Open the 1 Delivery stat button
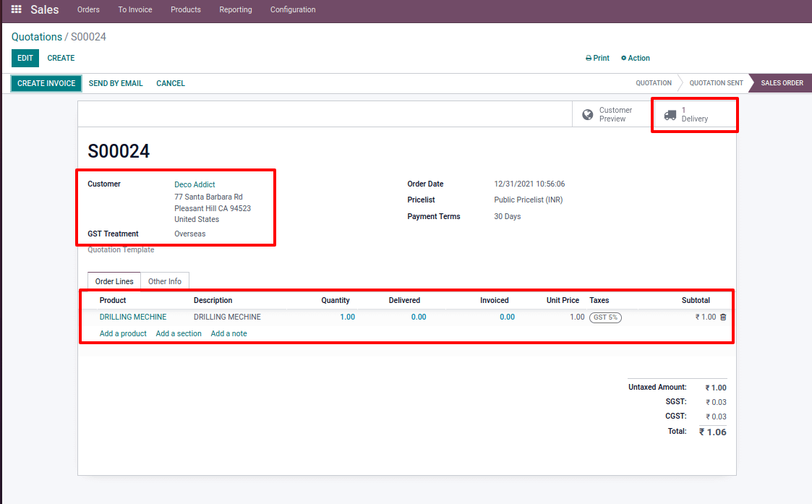The width and height of the screenshot is (812, 504). pos(694,114)
